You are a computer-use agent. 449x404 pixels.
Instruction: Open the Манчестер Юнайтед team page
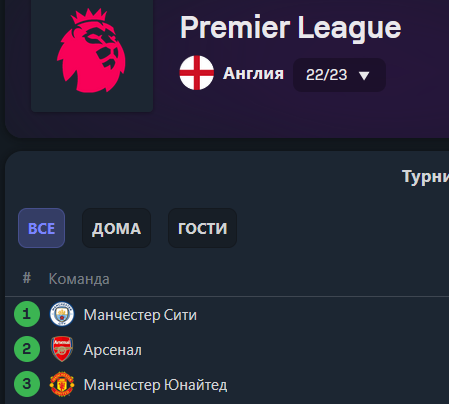pos(155,385)
